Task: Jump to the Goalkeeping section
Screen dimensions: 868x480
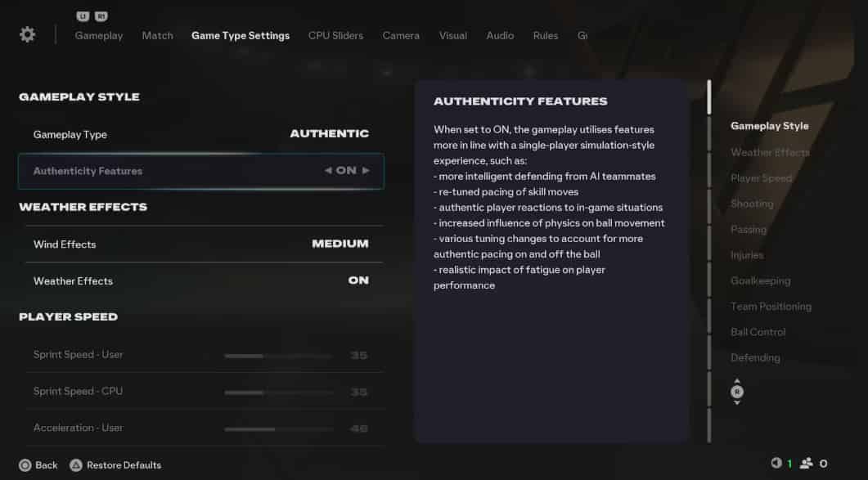Action: 760,280
